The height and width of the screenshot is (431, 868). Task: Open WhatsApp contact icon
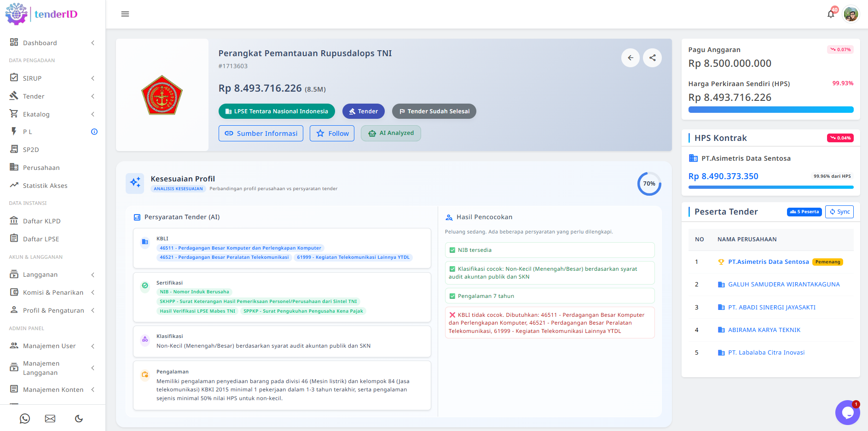(25, 419)
